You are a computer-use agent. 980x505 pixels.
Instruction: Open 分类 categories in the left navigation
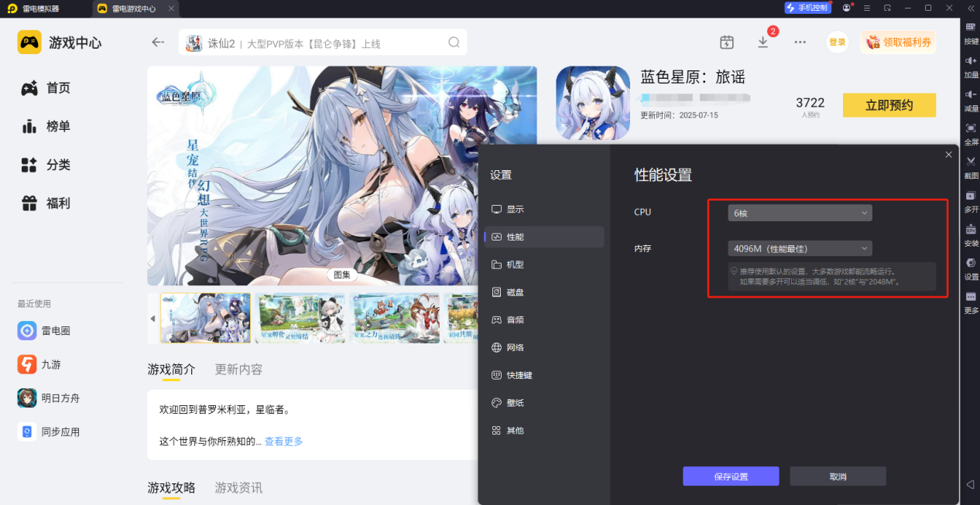tap(46, 165)
